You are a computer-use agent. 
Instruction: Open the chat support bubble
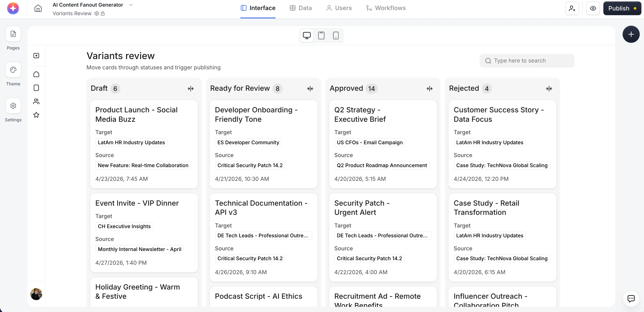pos(631,298)
